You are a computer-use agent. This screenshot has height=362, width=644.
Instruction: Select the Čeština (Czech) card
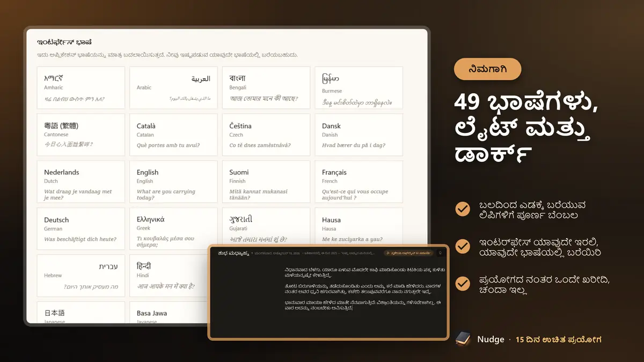[266, 135]
